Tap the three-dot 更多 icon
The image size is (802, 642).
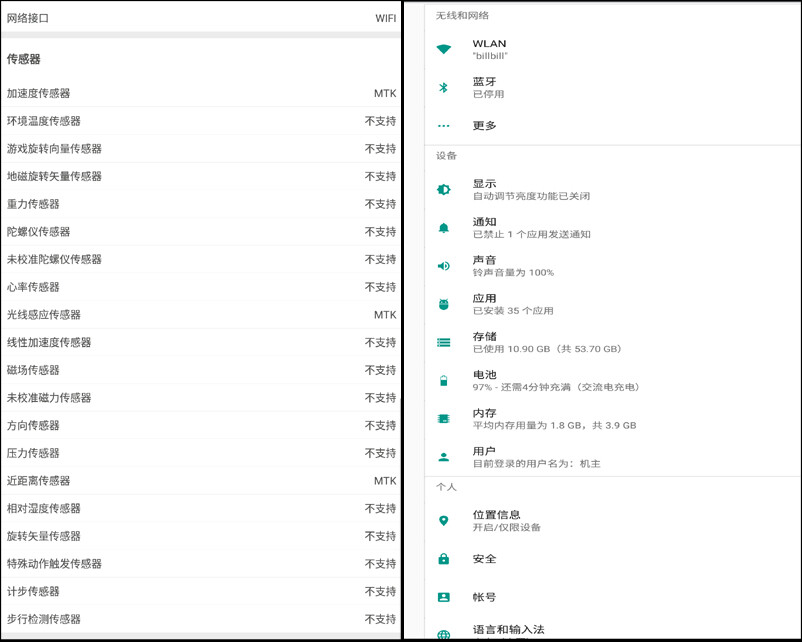443,125
